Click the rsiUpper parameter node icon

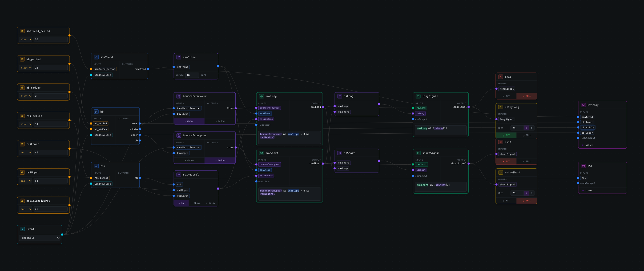[22, 173]
